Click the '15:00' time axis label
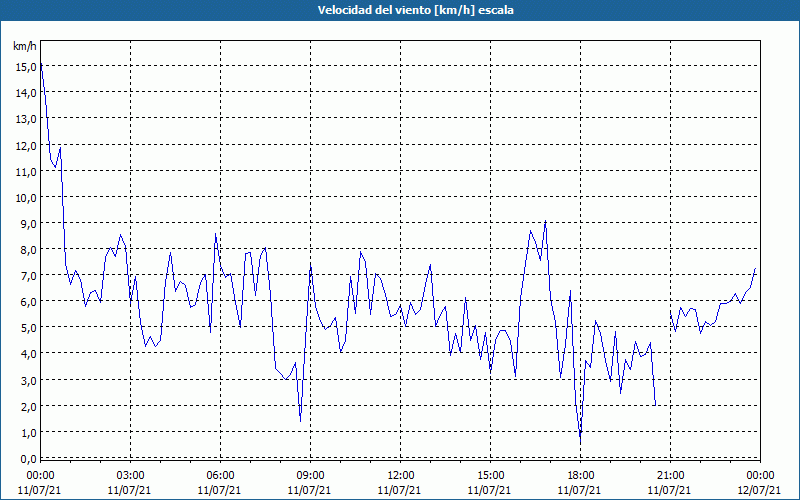The width and height of the screenshot is (800, 500). [x=490, y=476]
